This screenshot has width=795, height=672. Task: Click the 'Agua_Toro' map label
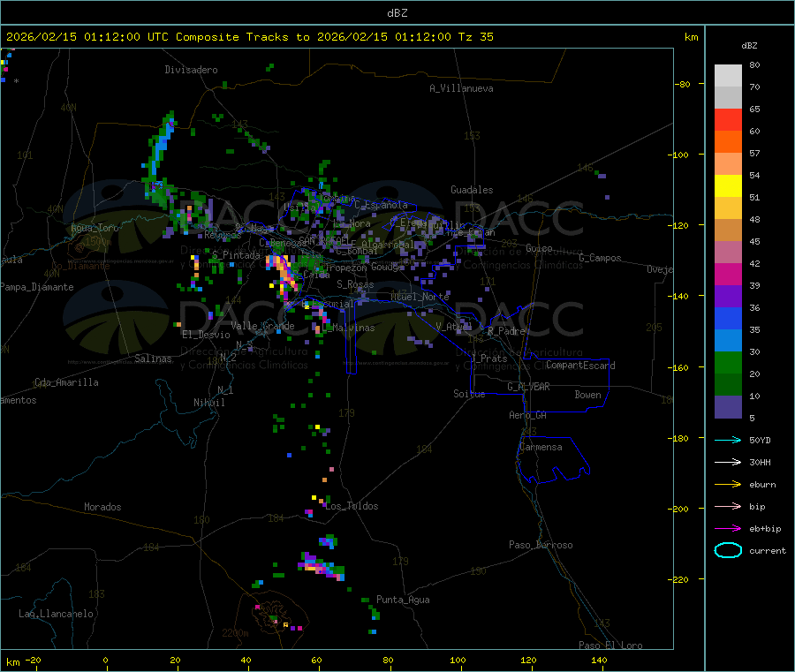point(95,228)
